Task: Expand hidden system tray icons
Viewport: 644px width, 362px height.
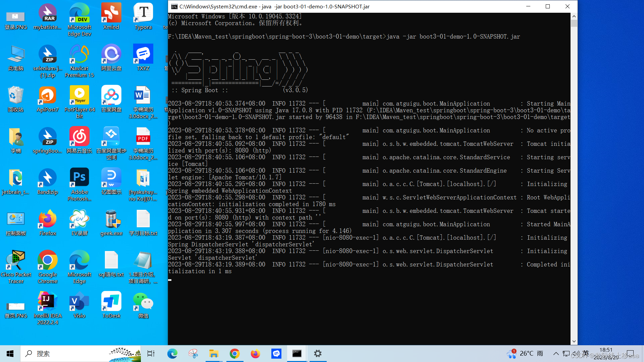Action: pyautogui.click(x=556, y=353)
